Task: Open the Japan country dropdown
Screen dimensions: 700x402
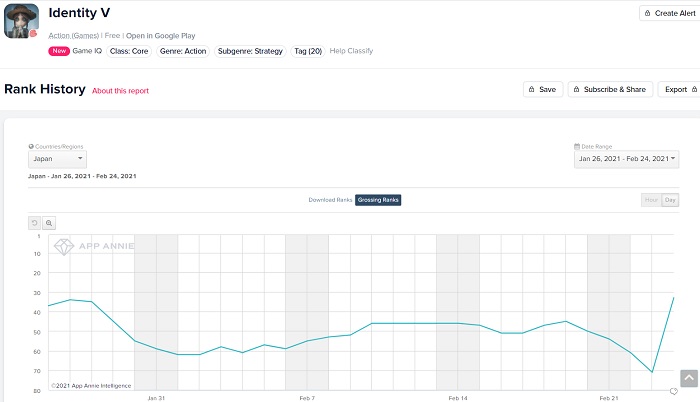Action: pos(57,159)
